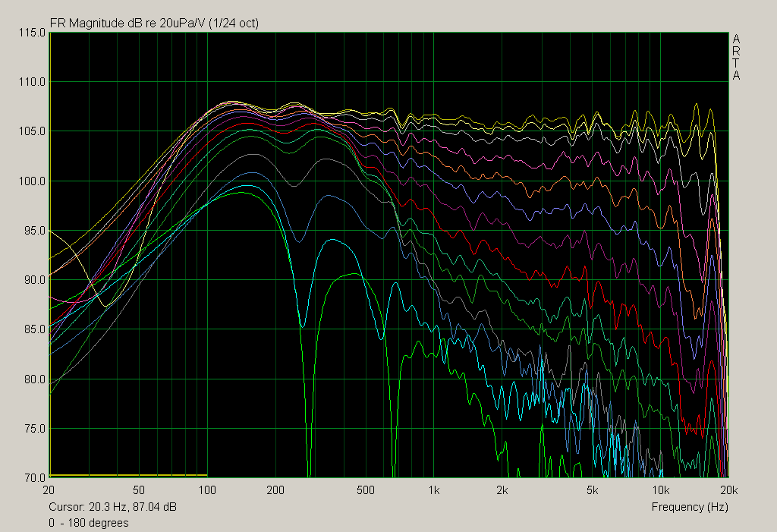Viewport: 777px width, 532px height.
Task: Click the 105.0 dB y-axis label
Action: tap(32, 131)
